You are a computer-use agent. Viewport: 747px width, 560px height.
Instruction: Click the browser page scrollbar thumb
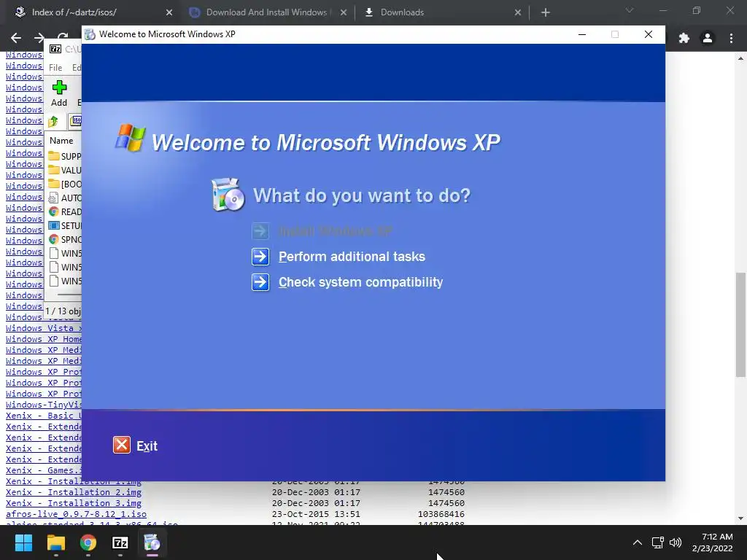click(740, 324)
